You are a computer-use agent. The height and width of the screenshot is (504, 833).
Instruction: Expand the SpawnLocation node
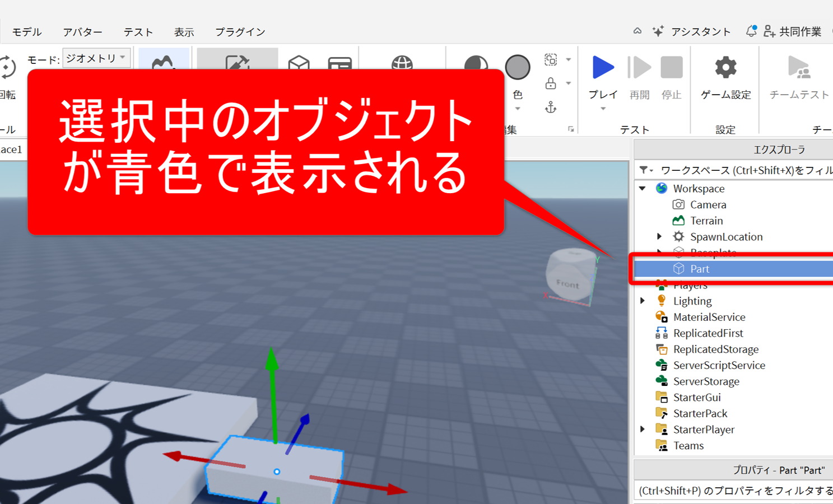click(x=659, y=237)
